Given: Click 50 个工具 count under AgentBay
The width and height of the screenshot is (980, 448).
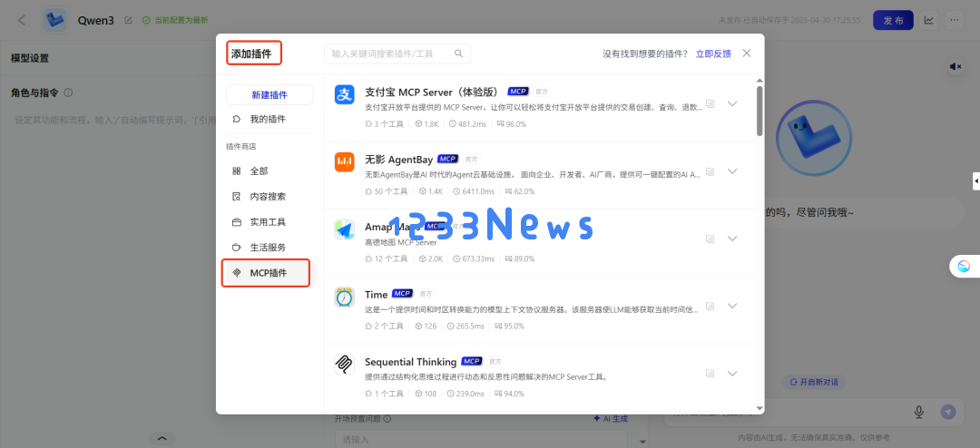Looking at the screenshot, I should tap(387, 191).
